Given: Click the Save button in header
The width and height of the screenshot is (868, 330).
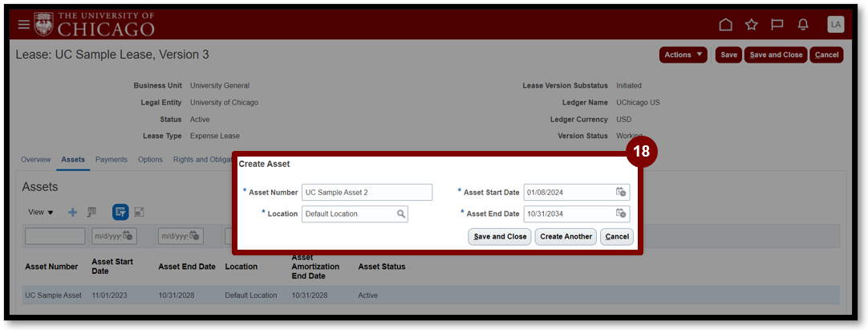Looking at the screenshot, I should point(728,55).
